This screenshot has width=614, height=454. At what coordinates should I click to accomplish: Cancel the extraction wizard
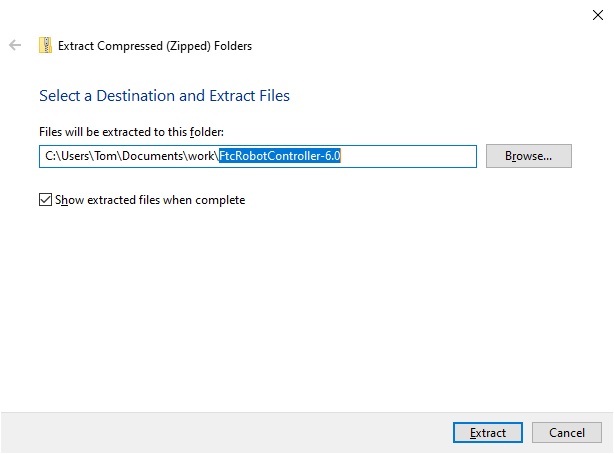566,433
